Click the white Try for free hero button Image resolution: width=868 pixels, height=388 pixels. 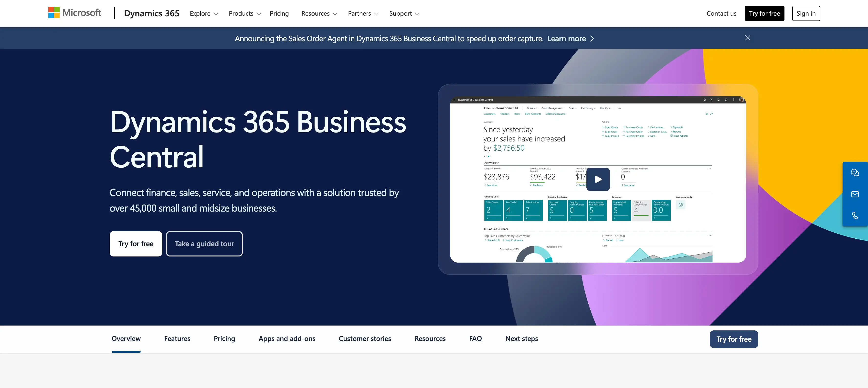(136, 244)
